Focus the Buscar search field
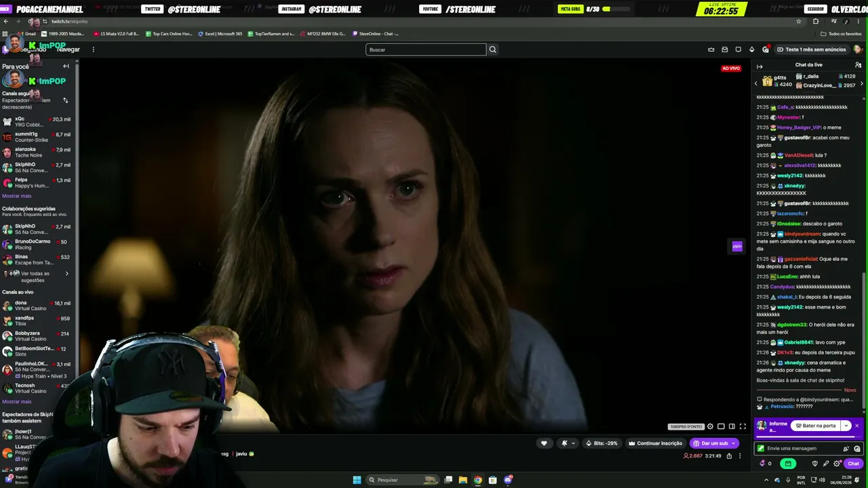This screenshot has width=868, height=488. point(426,49)
